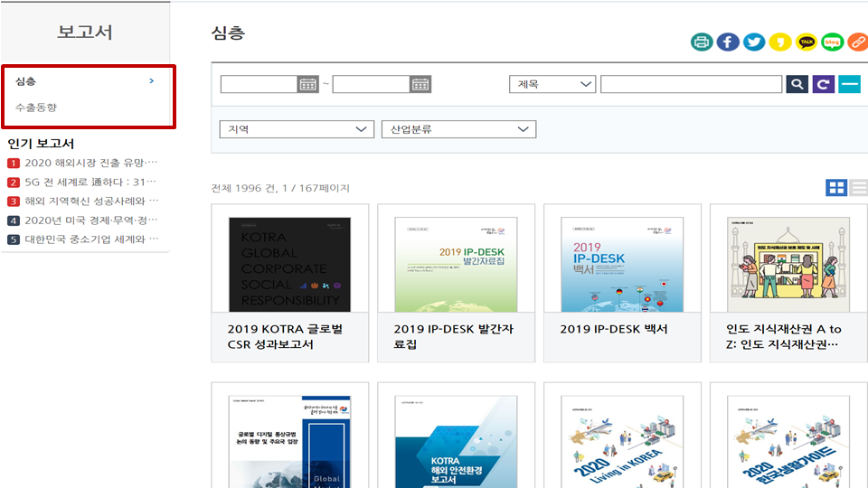Open 2020 한국생활가이드 cover

[x=788, y=442]
